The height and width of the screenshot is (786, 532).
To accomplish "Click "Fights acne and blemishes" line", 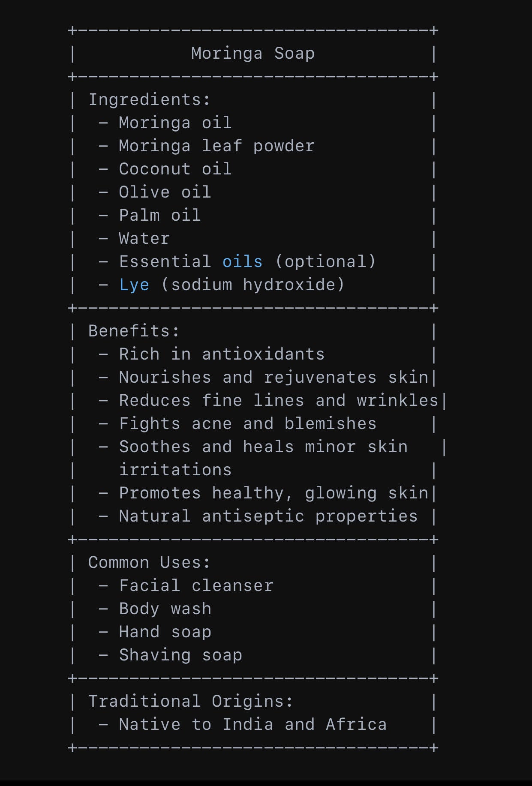I will 247,423.
